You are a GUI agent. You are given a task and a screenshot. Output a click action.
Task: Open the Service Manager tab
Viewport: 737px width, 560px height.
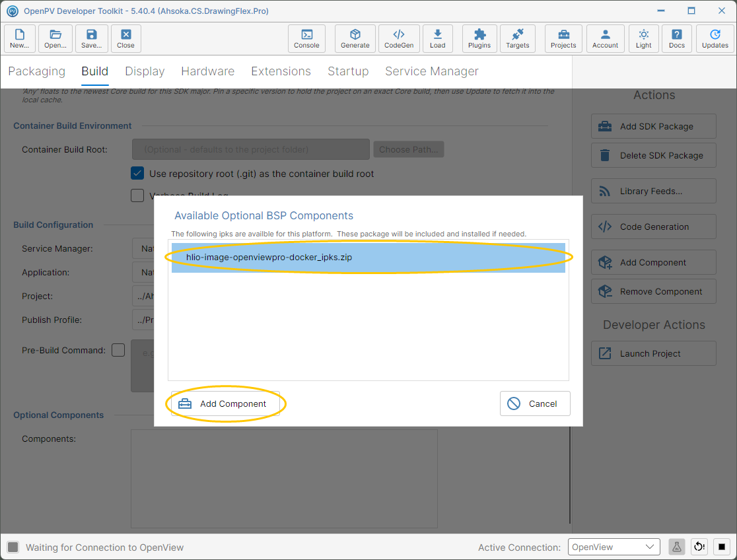pyautogui.click(x=431, y=71)
